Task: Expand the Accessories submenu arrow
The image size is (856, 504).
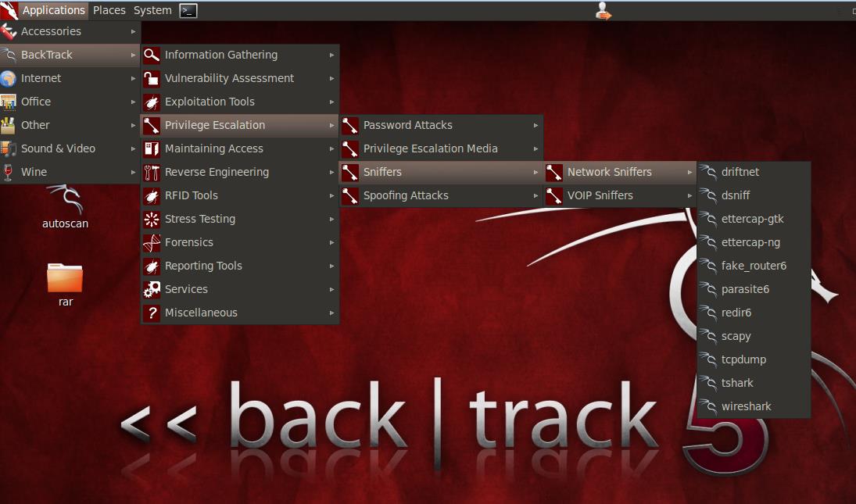Action: [x=133, y=31]
